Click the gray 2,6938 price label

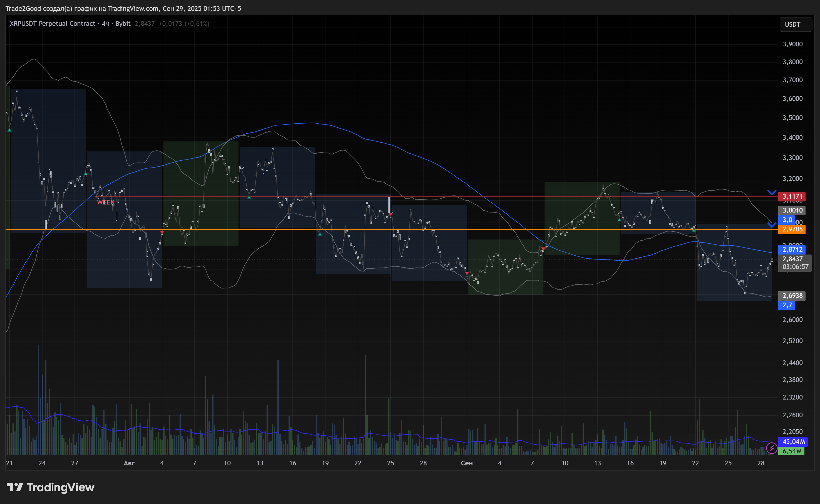tap(792, 296)
